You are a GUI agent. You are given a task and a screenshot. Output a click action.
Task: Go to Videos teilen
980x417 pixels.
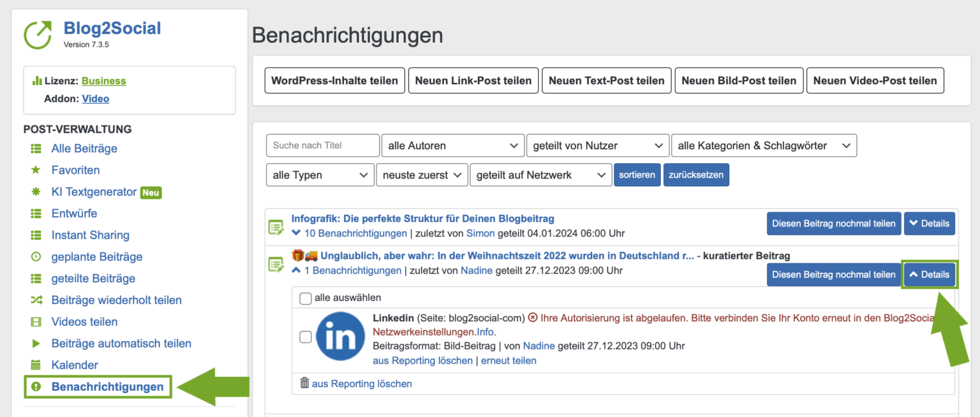(x=84, y=322)
